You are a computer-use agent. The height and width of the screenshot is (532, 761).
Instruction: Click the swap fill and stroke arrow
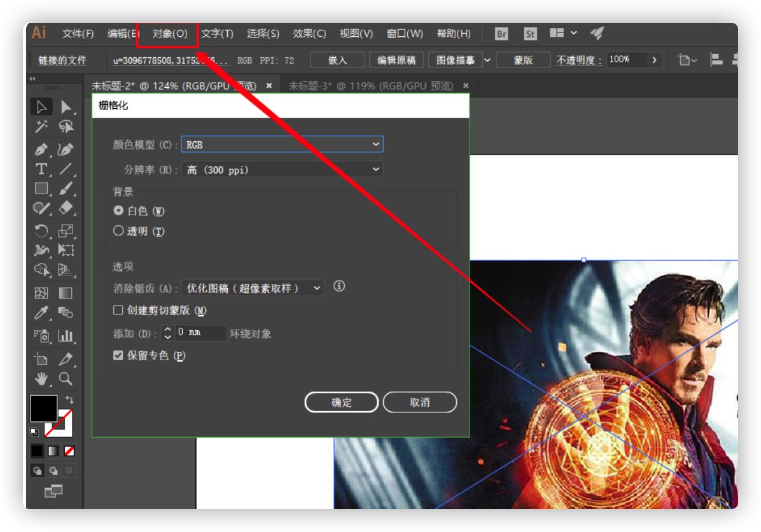tap(70, 400)
